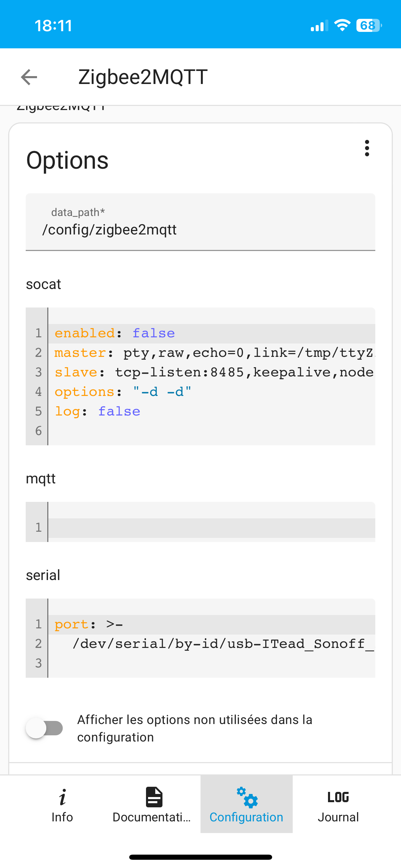Toggle show unused configuration options switch

[44, 728]
